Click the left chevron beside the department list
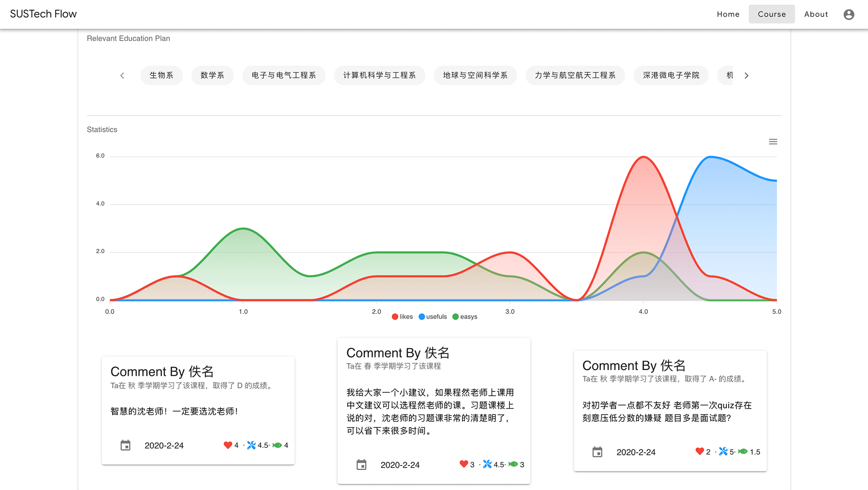Screen dimensions: 868x490 [x=122, y=75]
